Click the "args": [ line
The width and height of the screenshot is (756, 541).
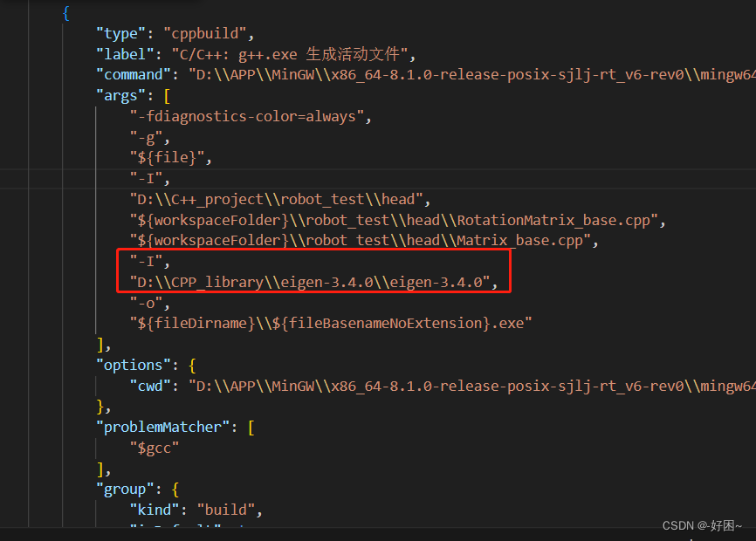133,95
